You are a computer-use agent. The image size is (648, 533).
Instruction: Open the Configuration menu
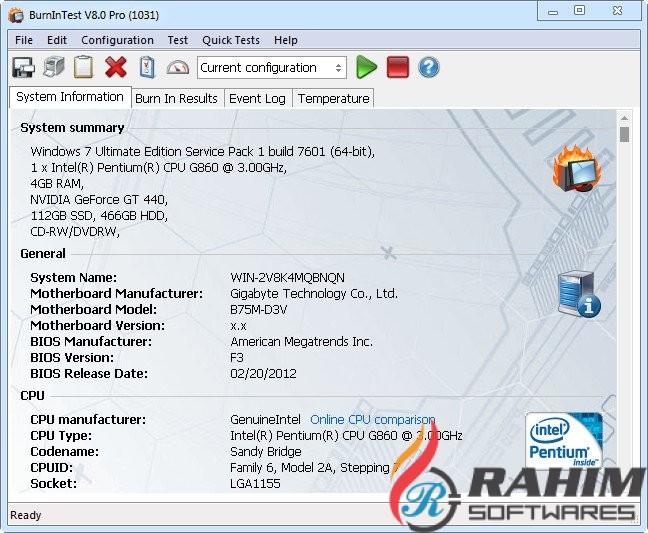(117, 40)
